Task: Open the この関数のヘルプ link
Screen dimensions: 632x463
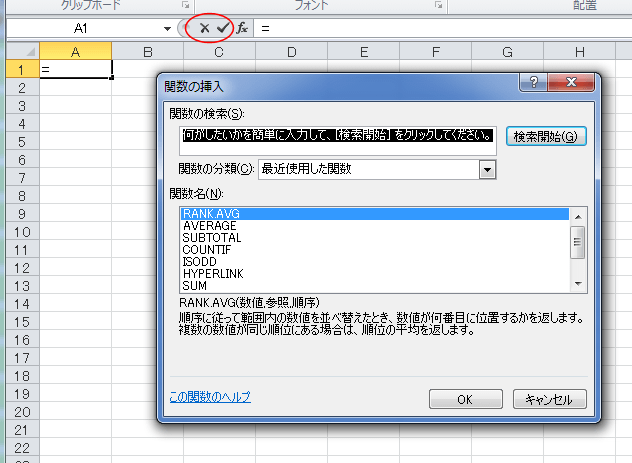Action: [x=210, y=397]
